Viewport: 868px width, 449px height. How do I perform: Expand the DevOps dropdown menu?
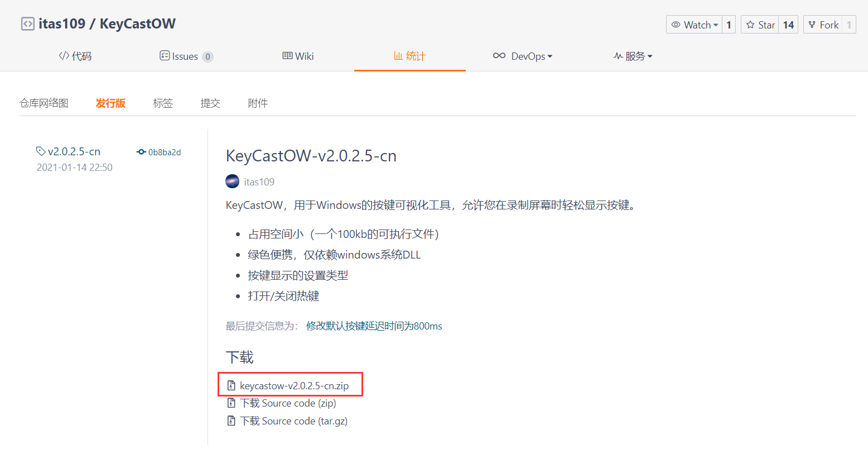point(523,56)
